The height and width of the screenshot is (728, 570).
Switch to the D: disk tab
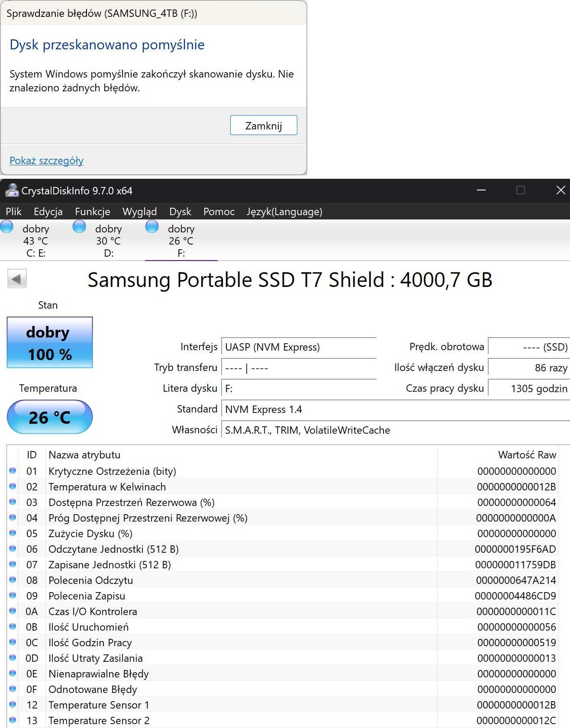click(109, 240)
